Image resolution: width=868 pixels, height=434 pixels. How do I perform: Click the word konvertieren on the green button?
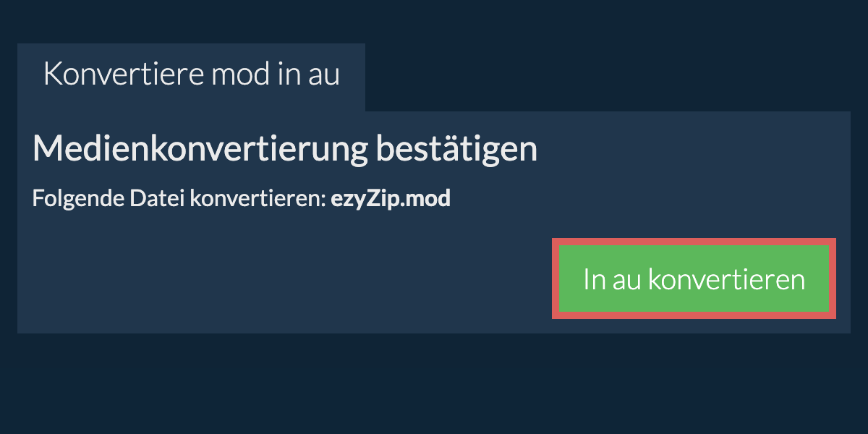[x=726, y=279]
